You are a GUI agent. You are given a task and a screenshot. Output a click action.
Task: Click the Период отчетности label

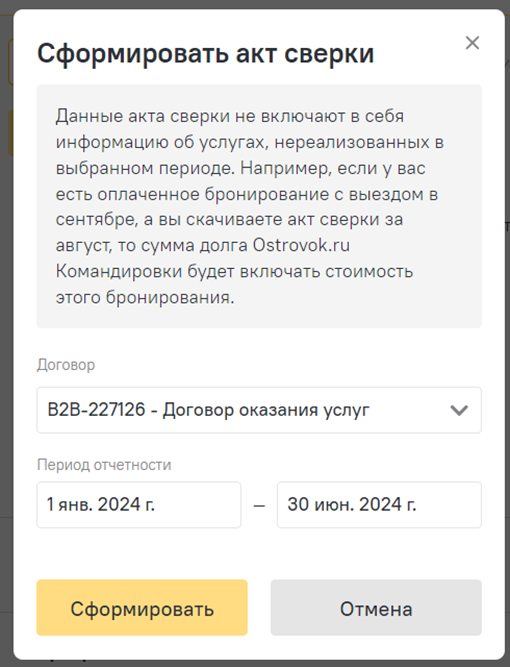(x=104, y=465)
